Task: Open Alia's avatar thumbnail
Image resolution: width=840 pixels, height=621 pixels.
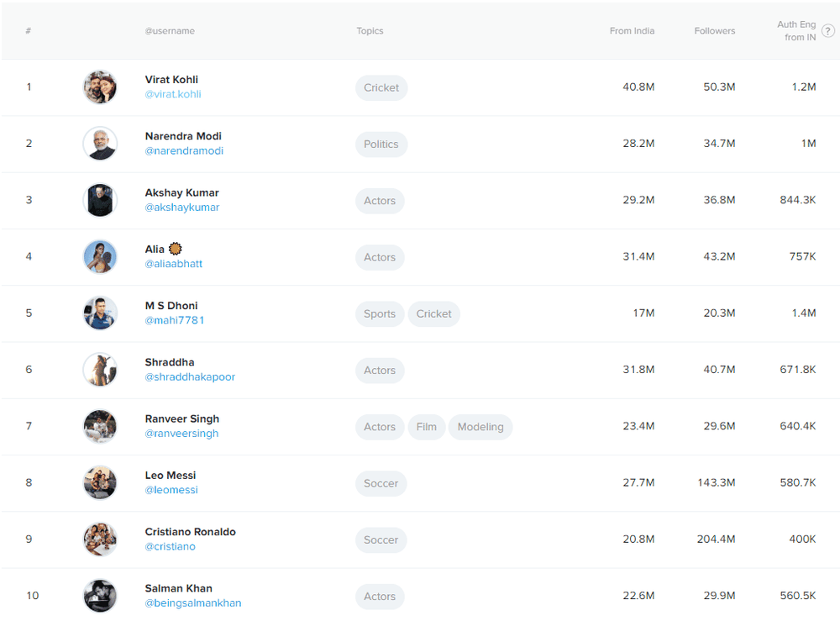Action: 100,256
